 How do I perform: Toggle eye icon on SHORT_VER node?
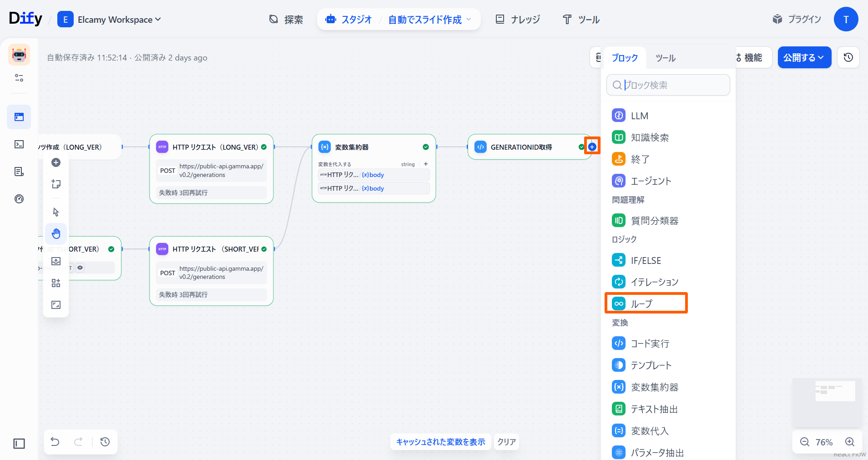pyautogui.click(x=80, y=268)
